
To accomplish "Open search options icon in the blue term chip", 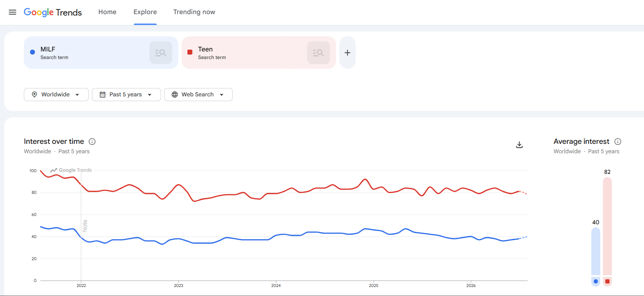I will pyautogui.click(x=161, y=53).
